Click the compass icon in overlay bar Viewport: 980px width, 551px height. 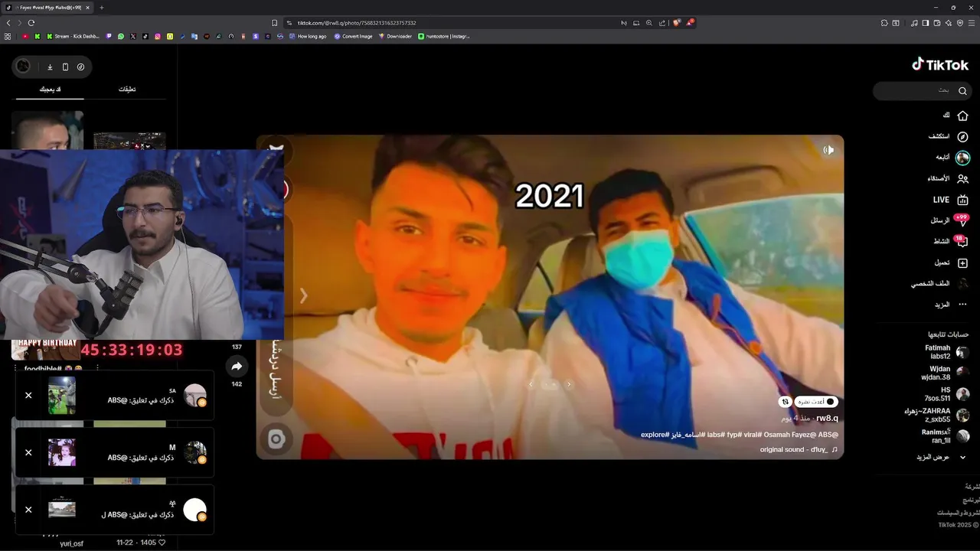pos(80,67)
